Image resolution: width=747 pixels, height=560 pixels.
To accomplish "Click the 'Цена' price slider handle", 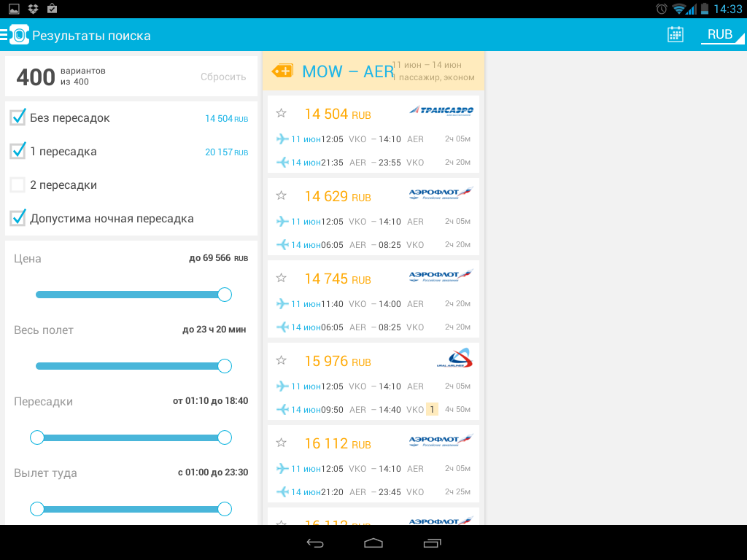I will tap(225, 295).
